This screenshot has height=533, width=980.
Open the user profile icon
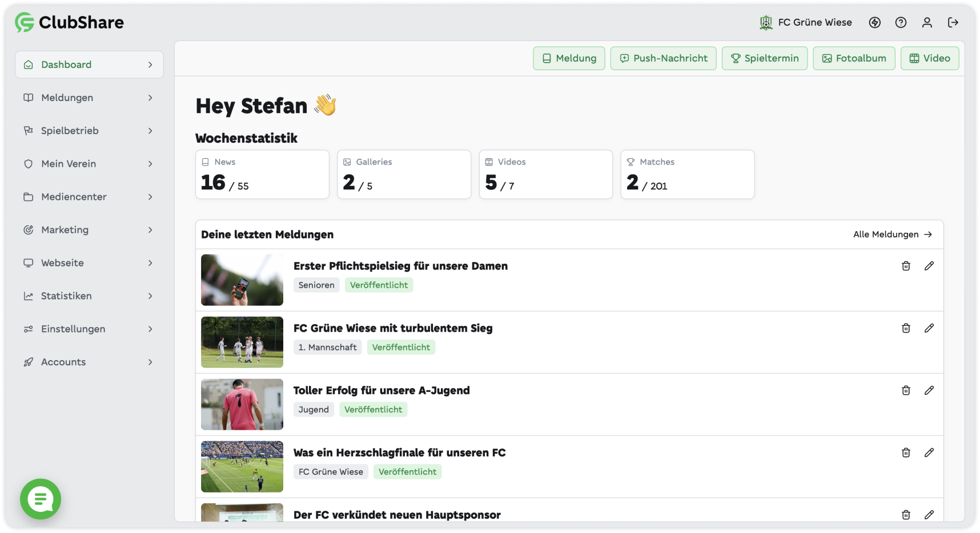tap(927, 22)
